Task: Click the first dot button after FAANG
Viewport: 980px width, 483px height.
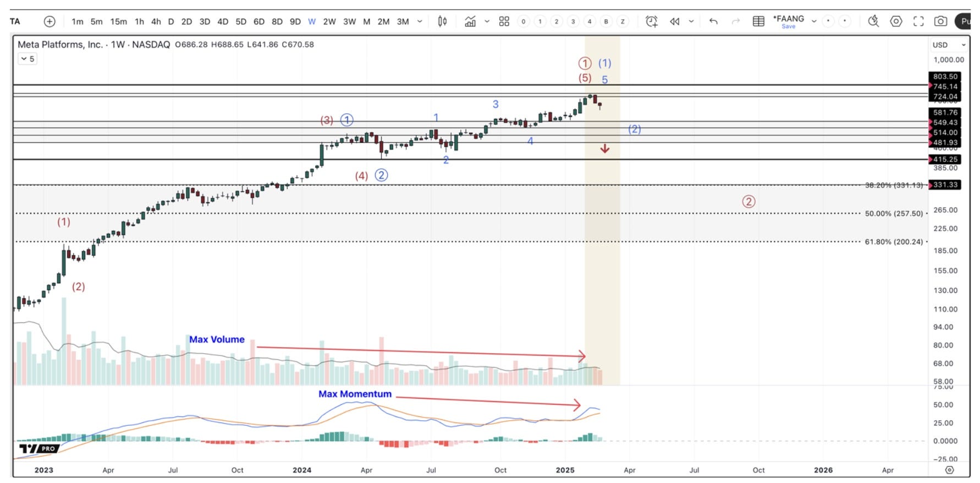Action: (828, 21)
